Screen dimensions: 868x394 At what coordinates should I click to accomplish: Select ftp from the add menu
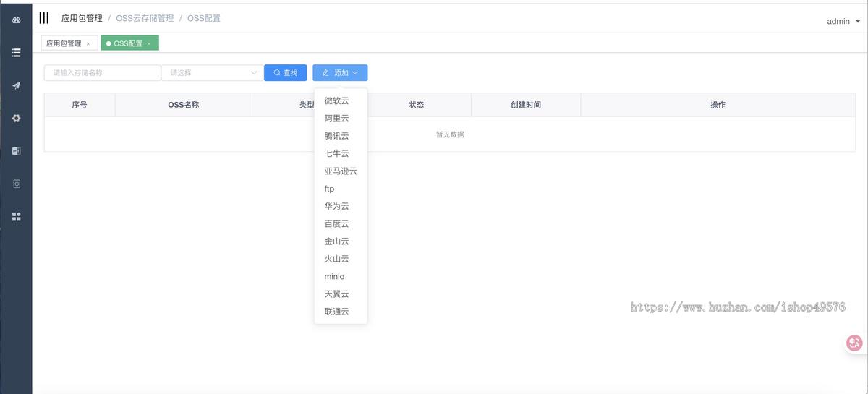(x=341, y=189)
